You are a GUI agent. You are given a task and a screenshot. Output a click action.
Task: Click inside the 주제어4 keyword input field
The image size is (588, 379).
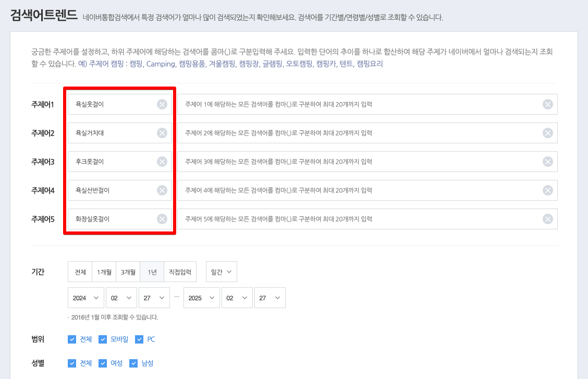pos(339,190)
